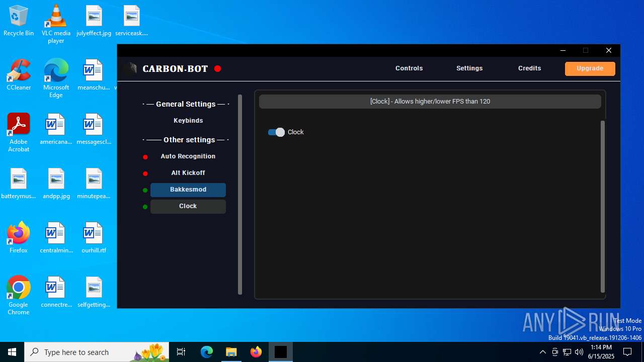Select minutepea image file on desktop
Image resolution: width=644 pixels, height=362 pixels.
tap(94, 184)
